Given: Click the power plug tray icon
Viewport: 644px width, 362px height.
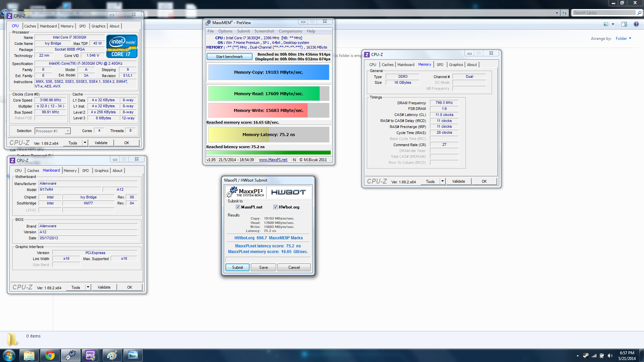Looking at the screenshot, I should pos(602,356).
